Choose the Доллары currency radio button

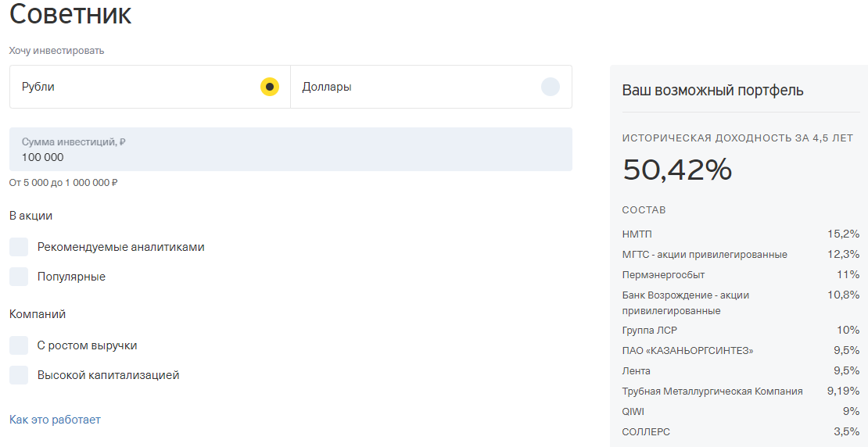550,87
